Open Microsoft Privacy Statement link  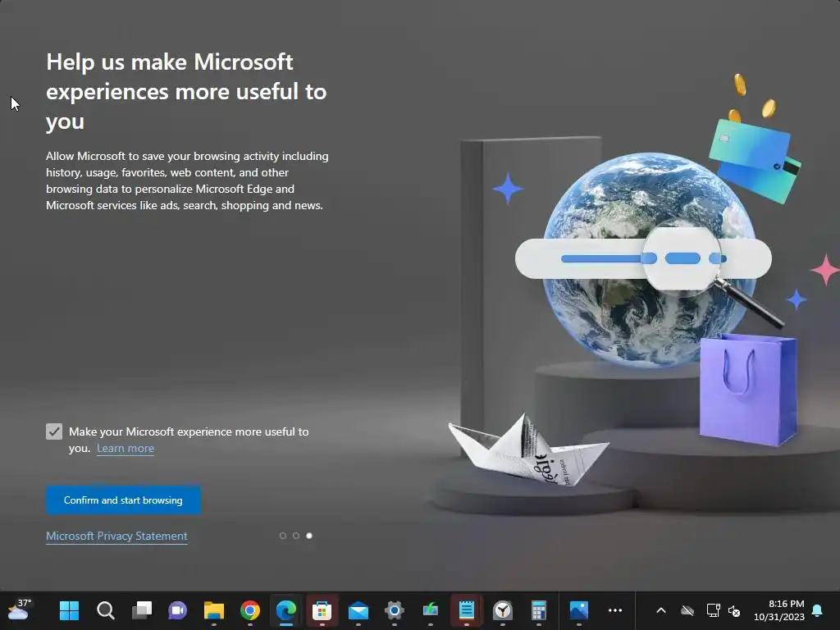tap(116, 536)
